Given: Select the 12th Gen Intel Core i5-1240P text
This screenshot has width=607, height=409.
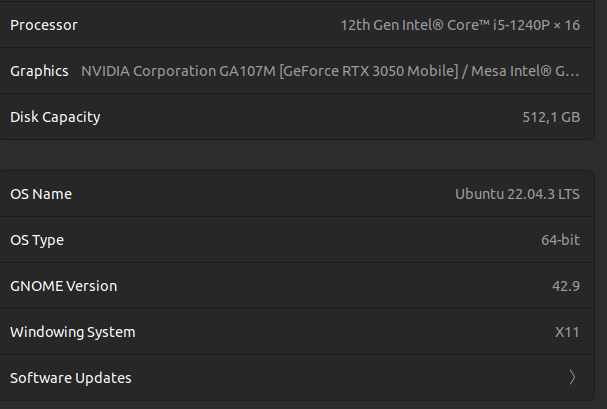Looking at the screenshot, I should point(446,25).
